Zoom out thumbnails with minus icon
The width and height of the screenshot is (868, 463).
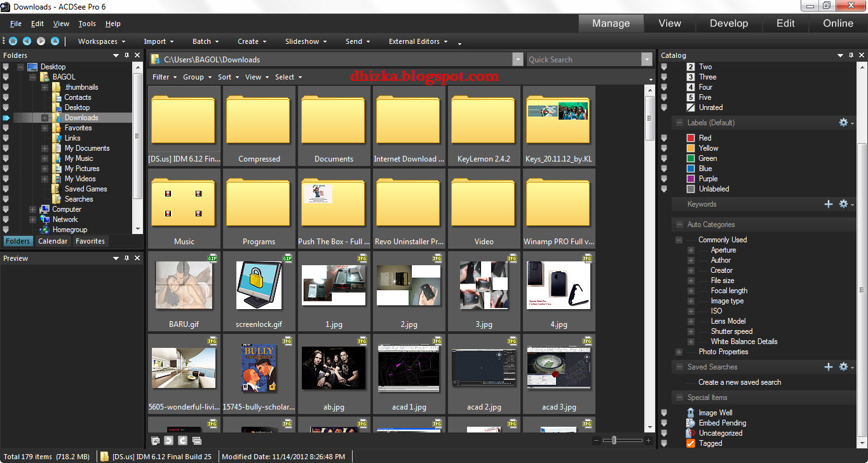pos(596,440)
